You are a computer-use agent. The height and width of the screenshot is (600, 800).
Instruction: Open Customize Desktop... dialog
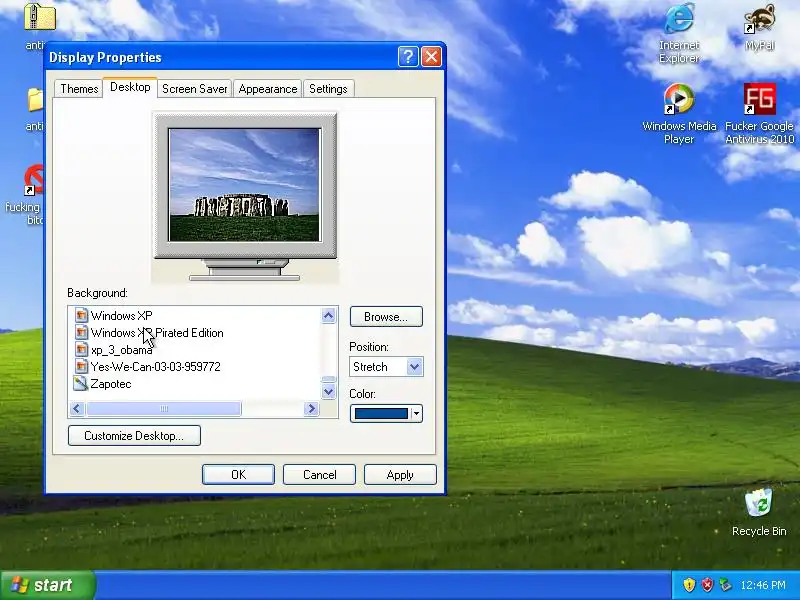pyautogui.click(x=134, y=436)
